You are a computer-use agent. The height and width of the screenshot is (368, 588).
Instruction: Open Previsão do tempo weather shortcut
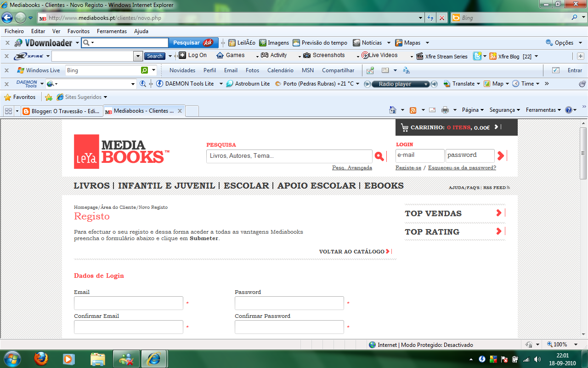click(x=320, y=43)
